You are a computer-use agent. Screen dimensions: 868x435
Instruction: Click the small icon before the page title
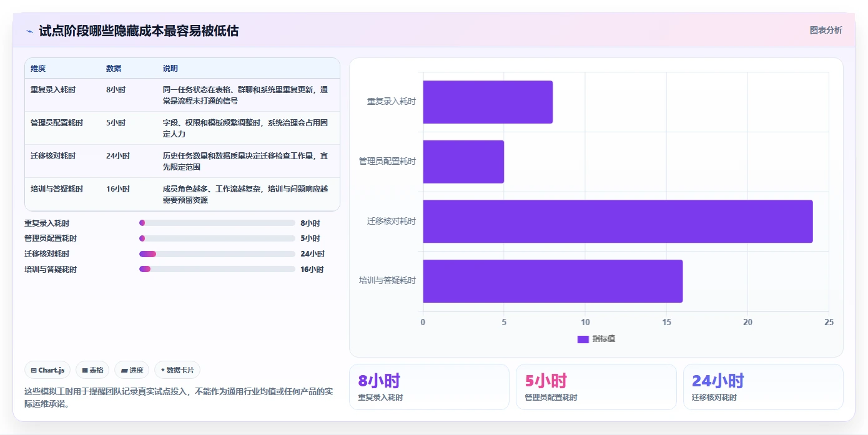30,31
